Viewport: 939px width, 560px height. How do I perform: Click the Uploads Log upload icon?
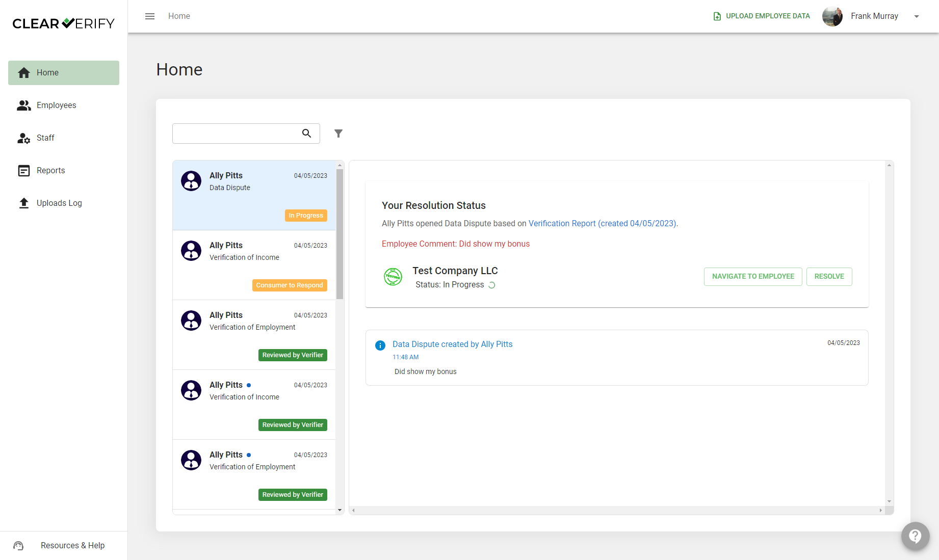24,203
